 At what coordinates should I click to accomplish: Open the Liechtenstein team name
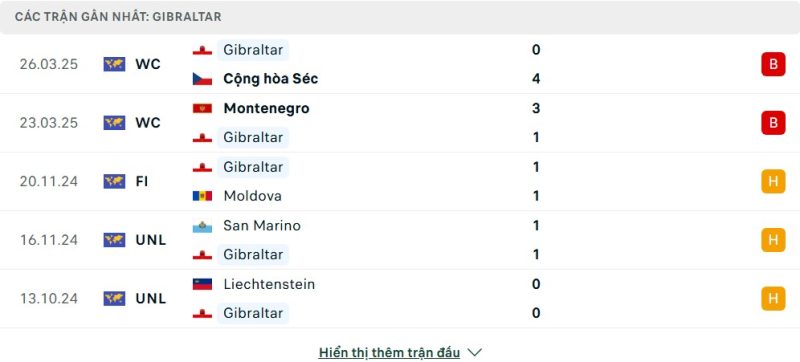tap(269, 284)
